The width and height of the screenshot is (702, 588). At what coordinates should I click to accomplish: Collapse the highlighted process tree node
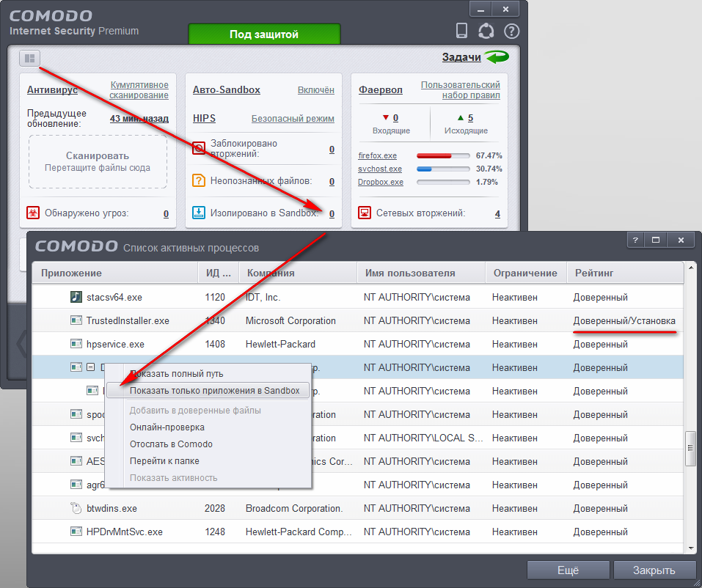(91, 367)
